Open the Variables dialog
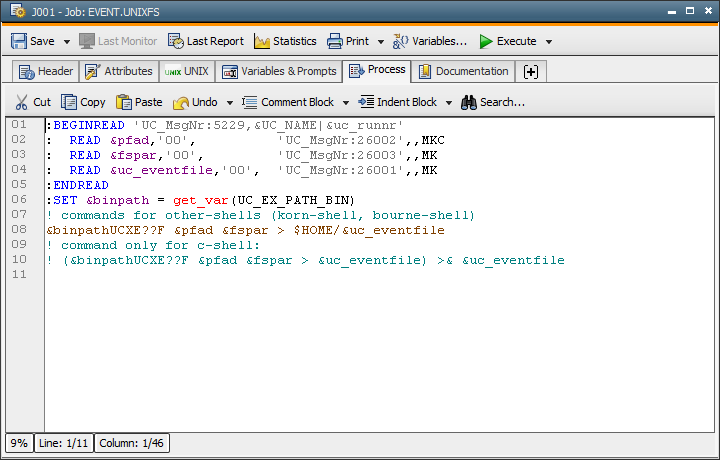720x460 pixels. [429, 41]
